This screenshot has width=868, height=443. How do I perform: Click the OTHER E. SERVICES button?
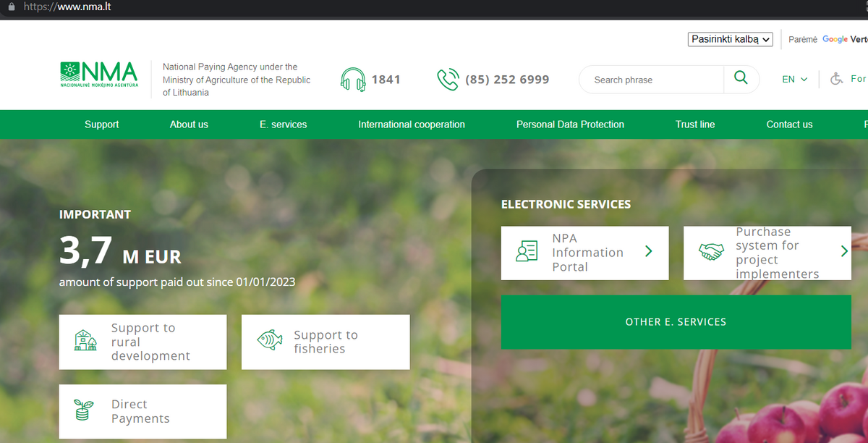tap(676, 322)
